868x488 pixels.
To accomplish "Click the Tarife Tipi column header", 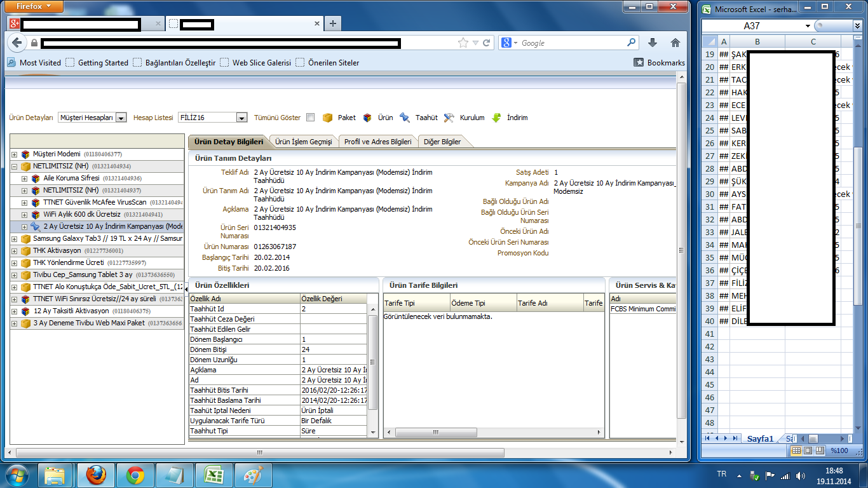I will (x=417, y=303).
